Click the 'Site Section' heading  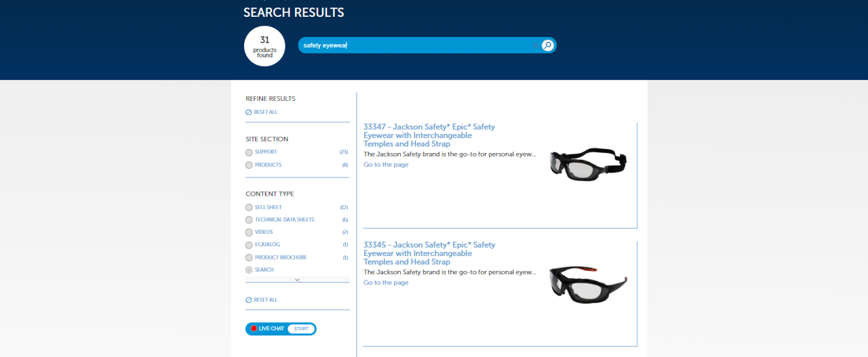[x=267, y=139]
